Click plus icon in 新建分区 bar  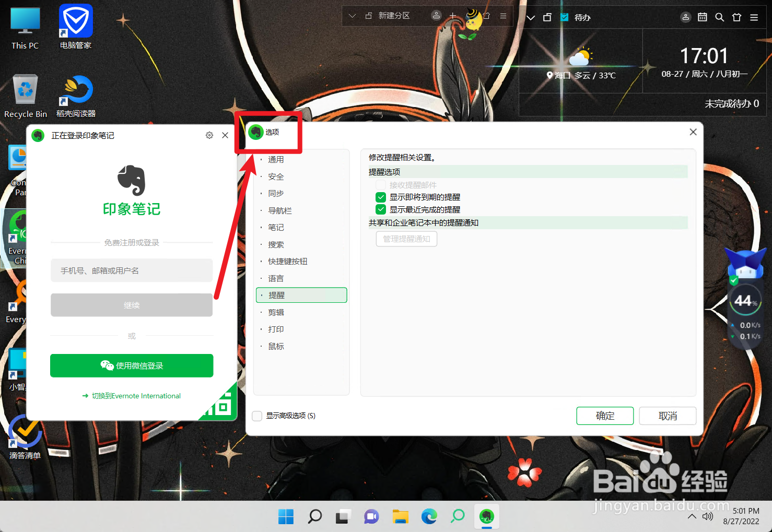pos(453,16)
